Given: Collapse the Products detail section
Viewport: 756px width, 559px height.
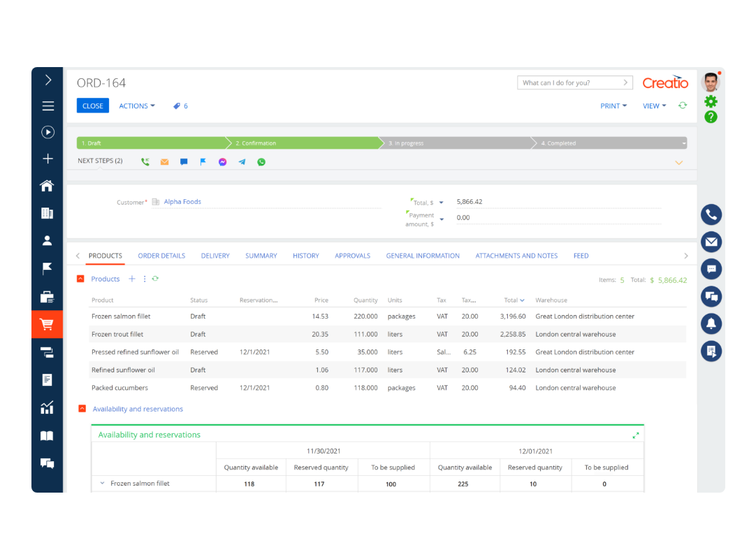Looking at the screenshot, I should point(81,279).
